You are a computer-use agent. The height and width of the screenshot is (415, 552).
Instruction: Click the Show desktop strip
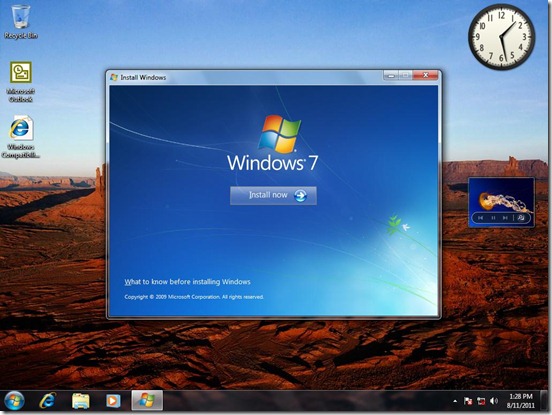pos(545,401)
